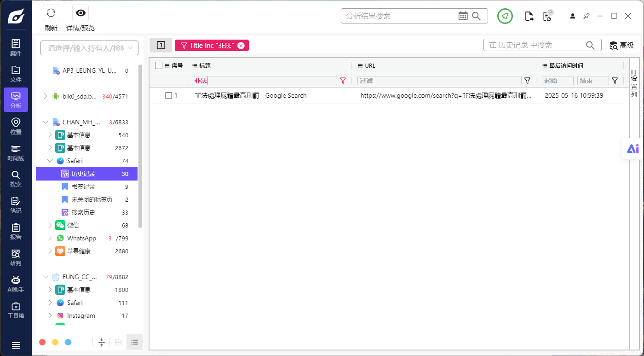
Task: Open 时间线 timeline sidebar icon
Action: tap(16, 152)
